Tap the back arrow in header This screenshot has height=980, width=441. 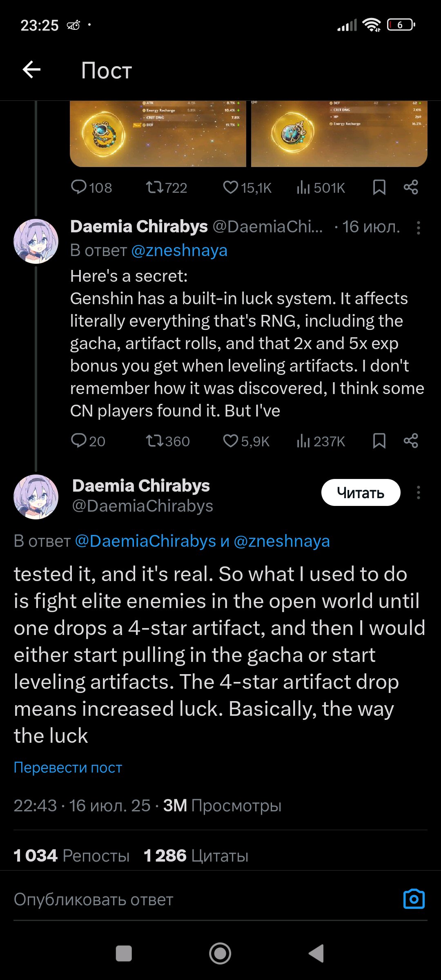31,69
